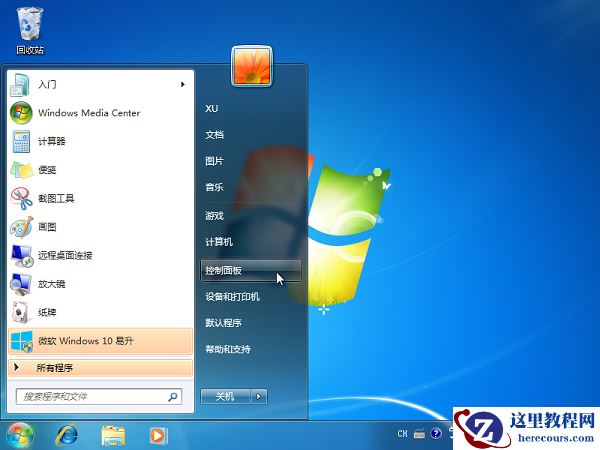
Task: Click the Start orb button
Action: 20,435
